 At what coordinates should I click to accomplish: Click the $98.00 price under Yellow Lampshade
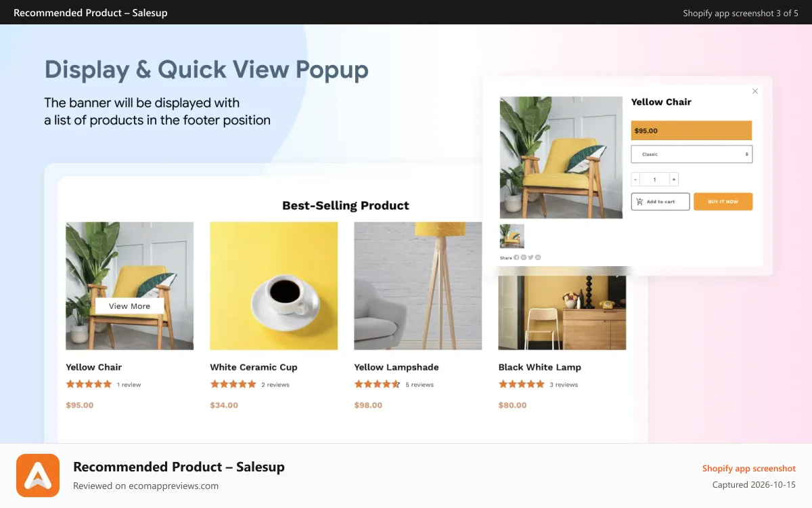(368, 405)
